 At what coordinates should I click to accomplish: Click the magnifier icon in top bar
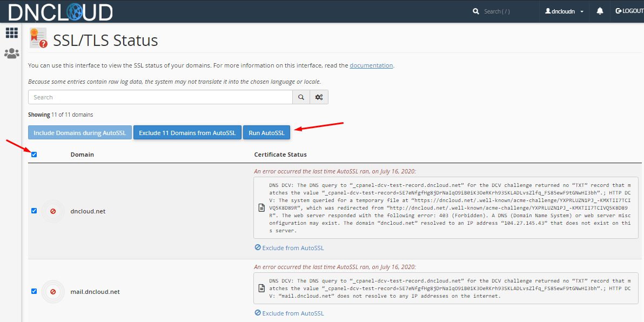tap(476, 11)
